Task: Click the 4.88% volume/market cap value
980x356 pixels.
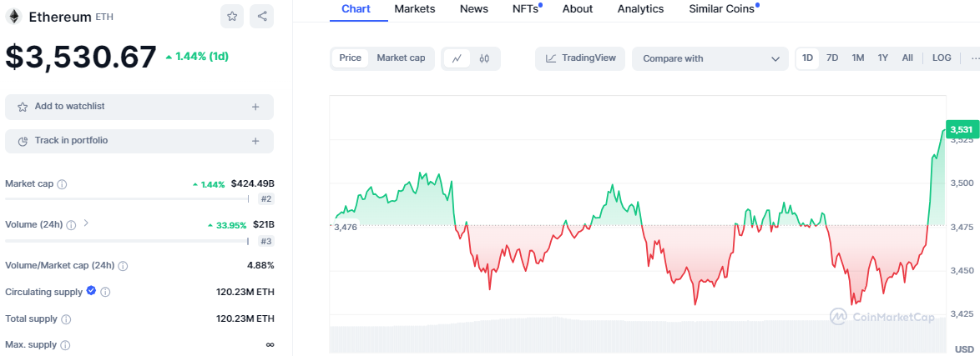Action: tap(260, 265)
